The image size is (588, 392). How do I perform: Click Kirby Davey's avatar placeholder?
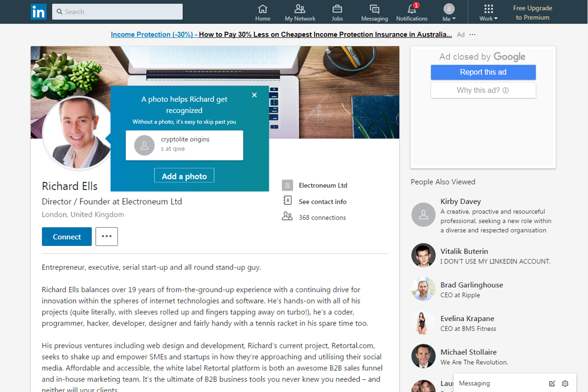[424, 214]
